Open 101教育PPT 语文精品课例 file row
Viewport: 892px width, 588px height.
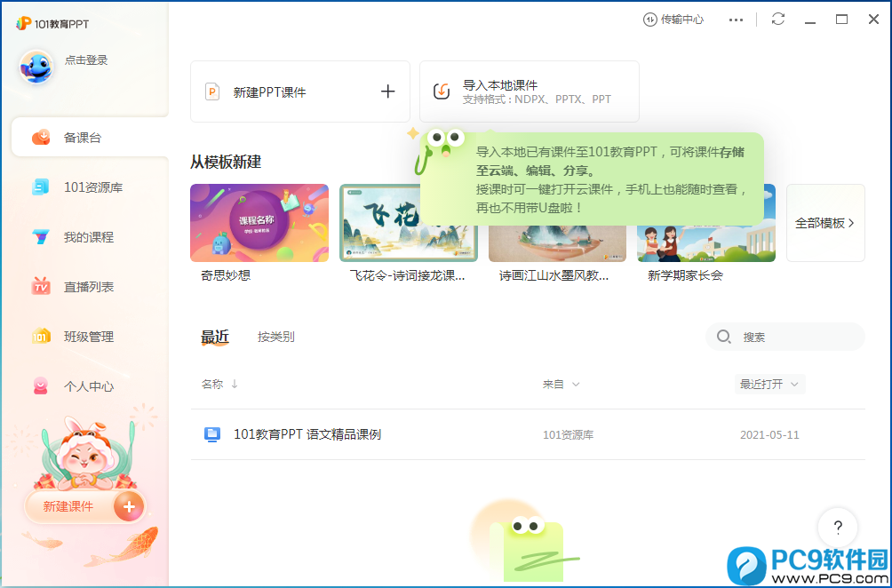pos(528,434)
